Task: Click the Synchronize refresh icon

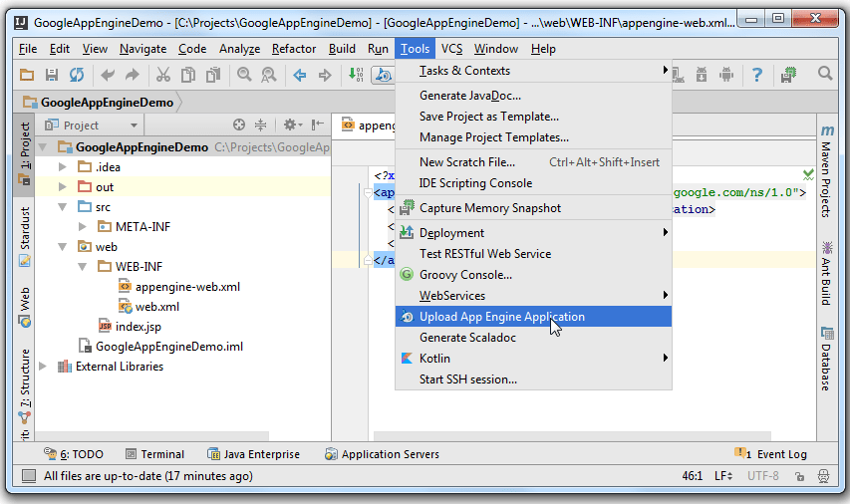Action: (x=77, y=75)
